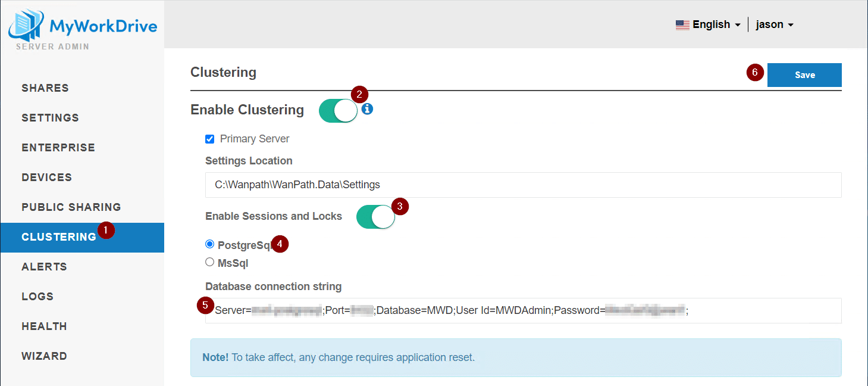Uncheck the Primary Server checkbox
Screen dimensions: 868x386
pos(209,139)
